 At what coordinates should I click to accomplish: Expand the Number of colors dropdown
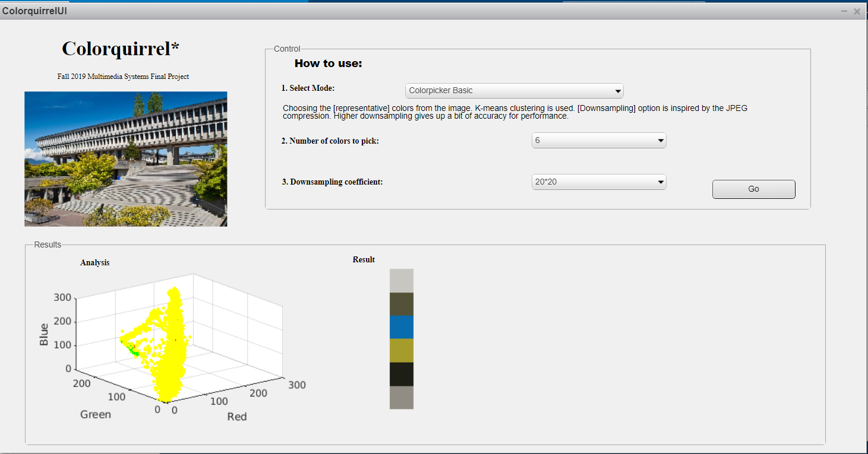coord(598,141)
